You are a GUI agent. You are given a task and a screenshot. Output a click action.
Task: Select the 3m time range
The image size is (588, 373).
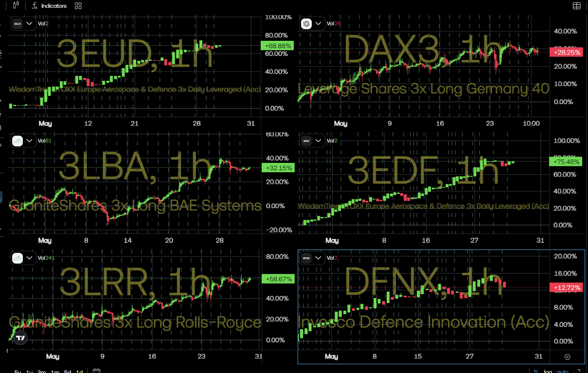click(x=42, y=371)
